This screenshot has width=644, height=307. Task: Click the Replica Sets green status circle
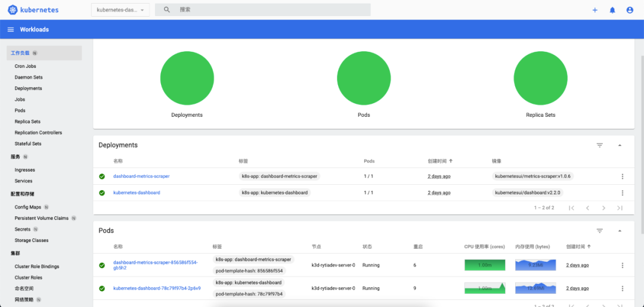point(540,78)
